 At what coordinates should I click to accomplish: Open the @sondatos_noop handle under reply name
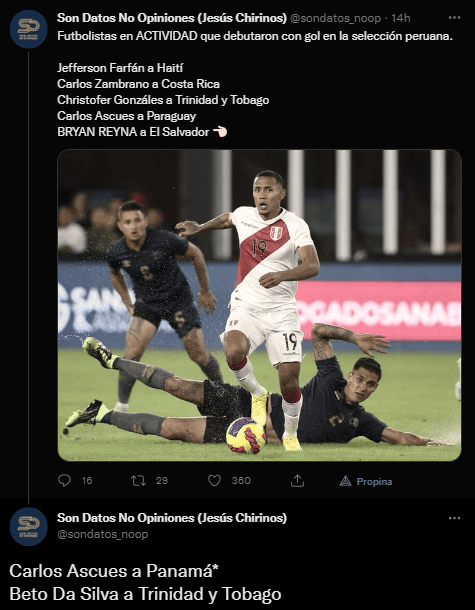(x=103, y=534)
